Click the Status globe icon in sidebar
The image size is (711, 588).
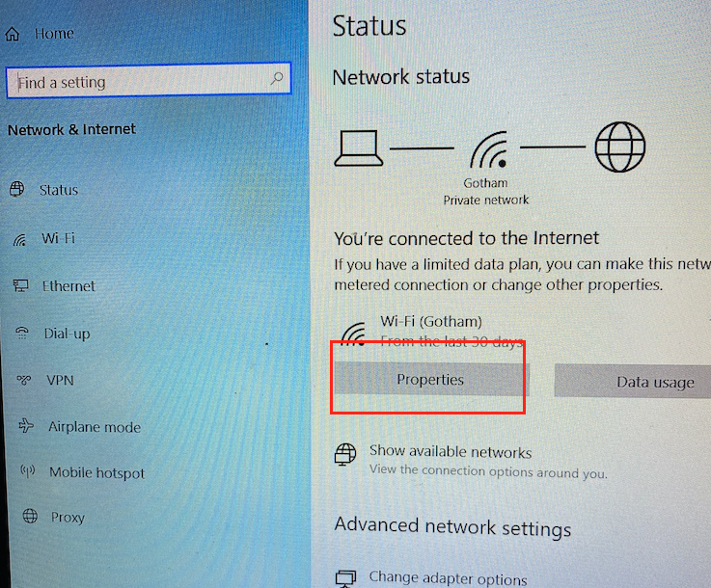click(16, 189)
